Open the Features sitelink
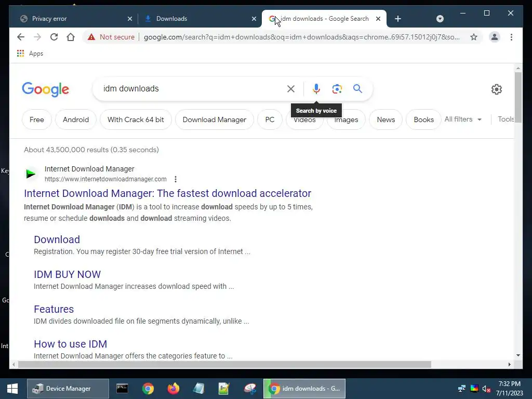This screenshot has height=399, width=532. point(54,309)
